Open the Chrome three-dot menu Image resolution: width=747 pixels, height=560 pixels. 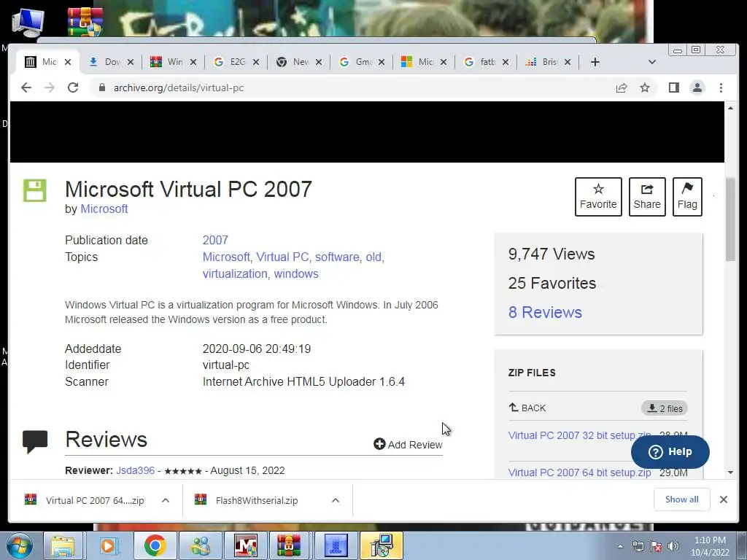(x=721, y=87)
